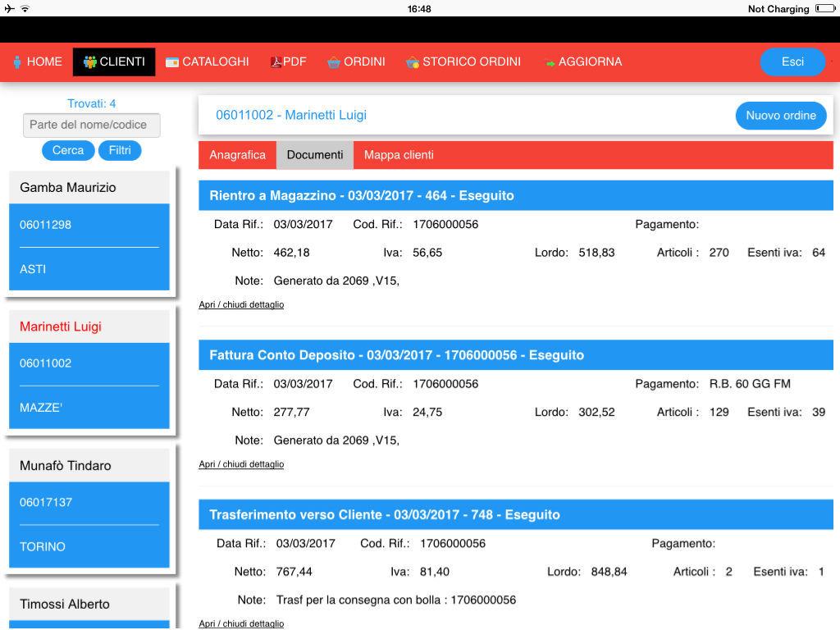Click city TORINO
The width and height of the screenshot is (840, 630).
(x=43, y=546)
